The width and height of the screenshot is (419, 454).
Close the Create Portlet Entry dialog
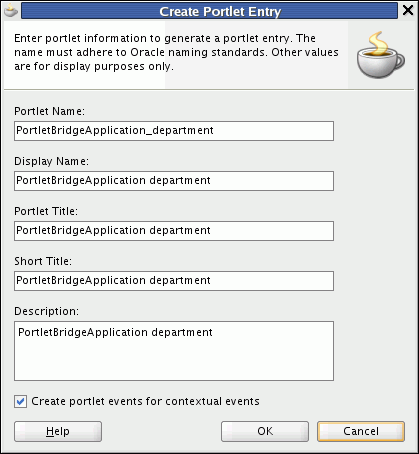[408, 10]
